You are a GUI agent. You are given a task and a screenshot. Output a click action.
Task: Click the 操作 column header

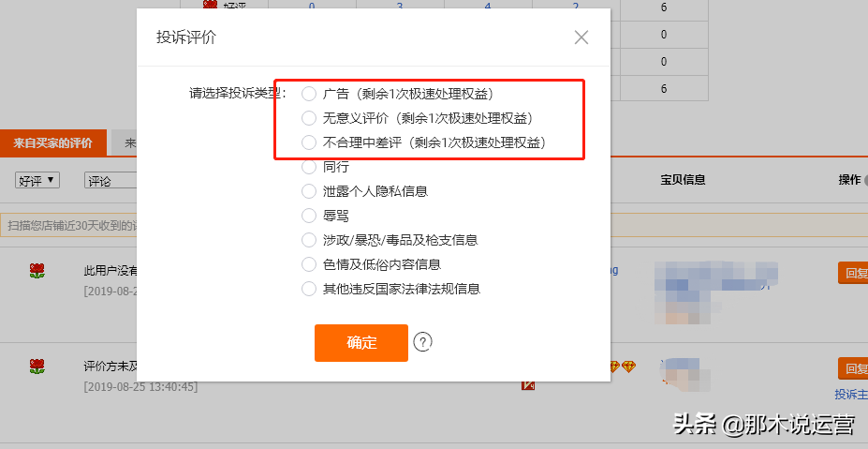tap(849, 180)
